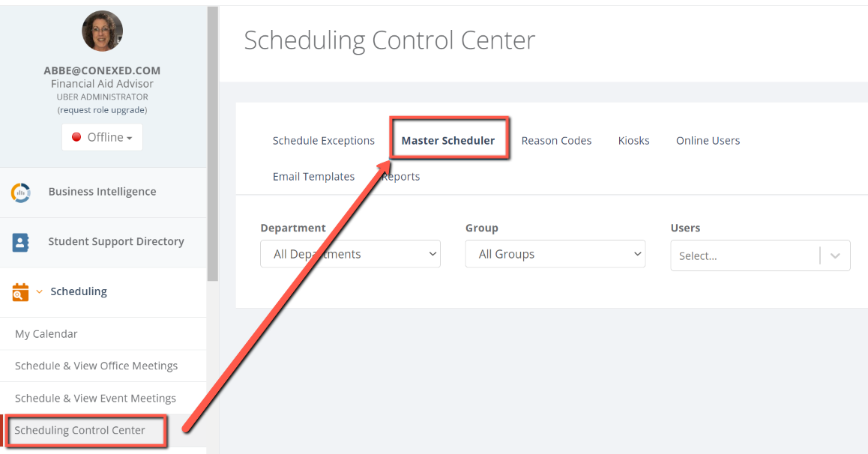Screen dimensions: 868x454
Task: Open the Reason Codes tab
Action: tap(556, 140)
